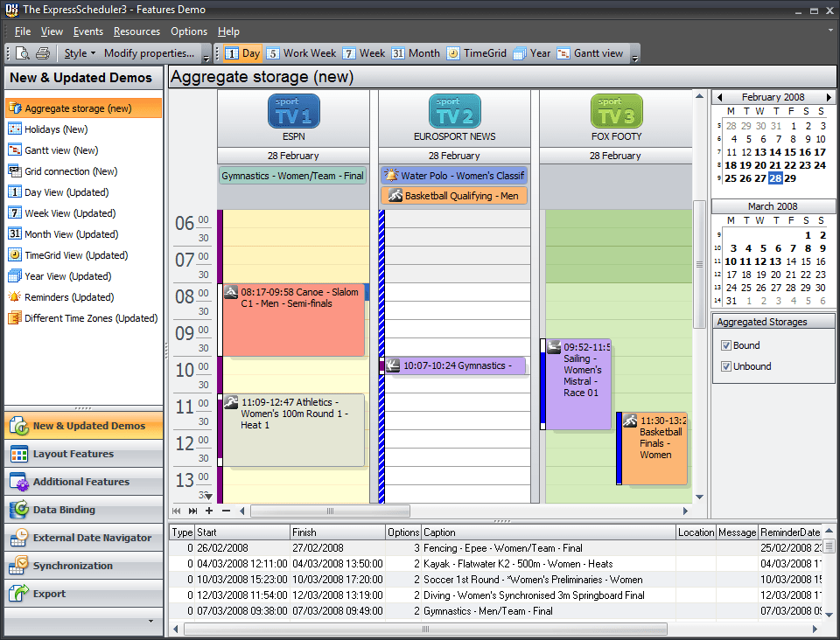This screenshot has height=640, width=840.
Task: Select Basketball Finals Women event
Action: pos(654,449)
